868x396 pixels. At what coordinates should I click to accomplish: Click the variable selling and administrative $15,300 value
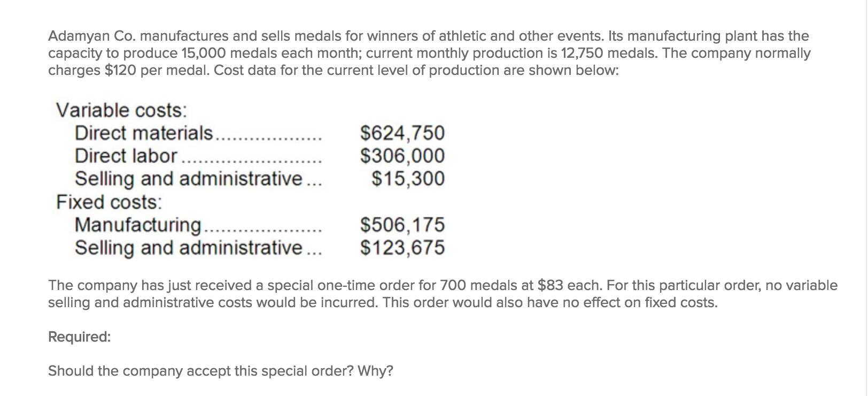tap(408, 179)
